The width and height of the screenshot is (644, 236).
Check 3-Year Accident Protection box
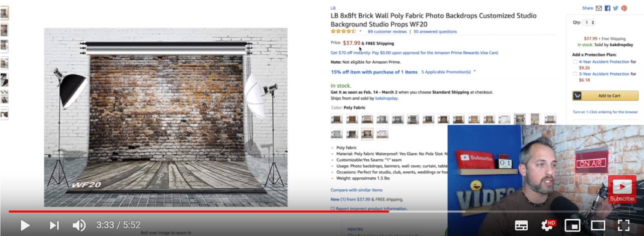click(x=575, y=74)
